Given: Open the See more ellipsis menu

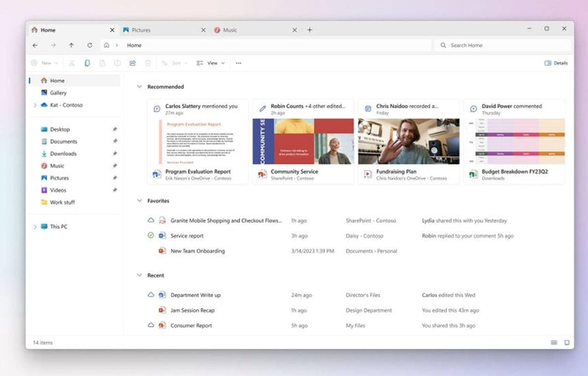Looking at the screenshot, I should point(238,63).
